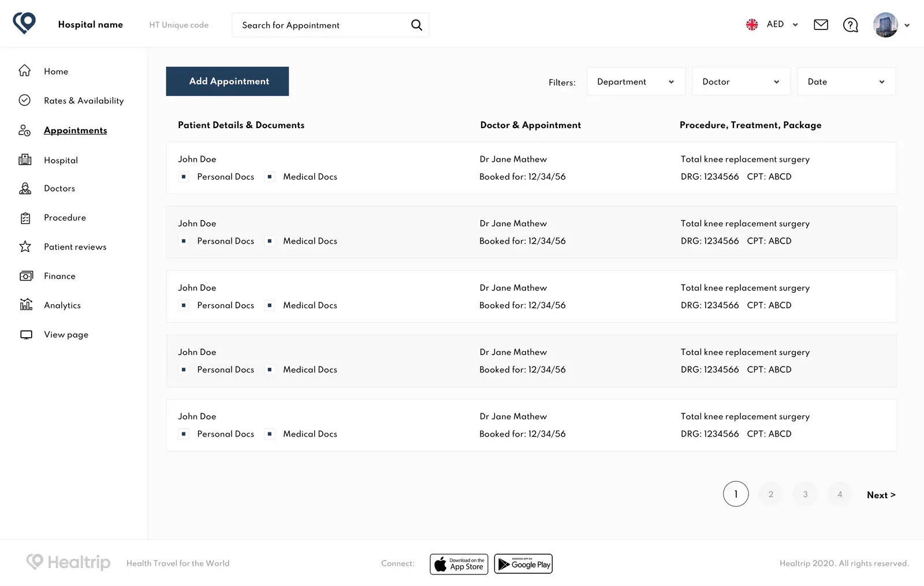924x586 pixels.
Task: Expand the Doctor filter dropdown
Action: tap(741, 81)
